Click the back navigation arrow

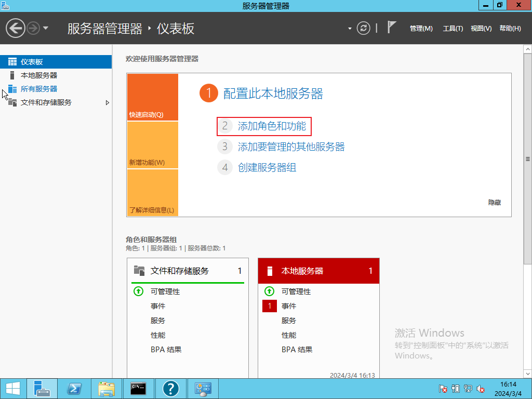[15, 28]
